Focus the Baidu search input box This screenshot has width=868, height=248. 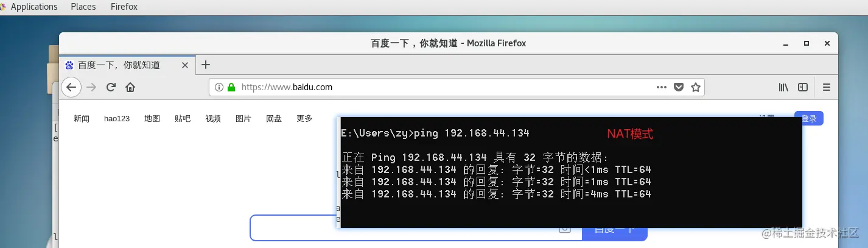[416, 229]
